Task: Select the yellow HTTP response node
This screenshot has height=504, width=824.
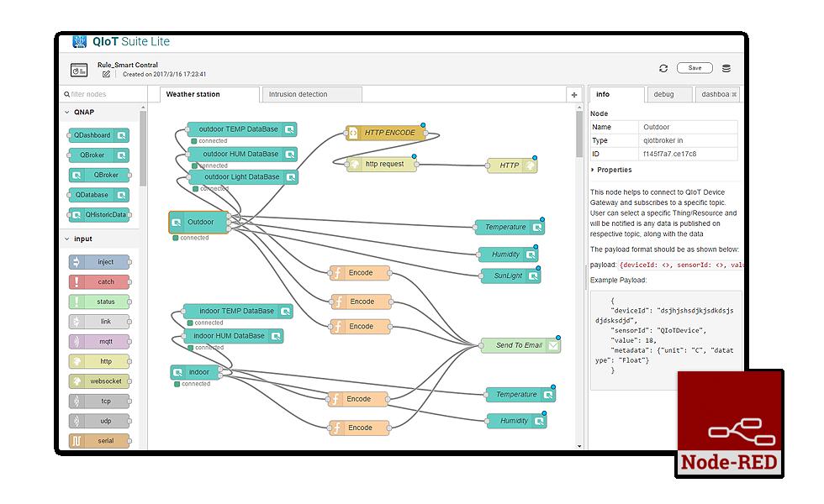Action: (x=512, y=165)
